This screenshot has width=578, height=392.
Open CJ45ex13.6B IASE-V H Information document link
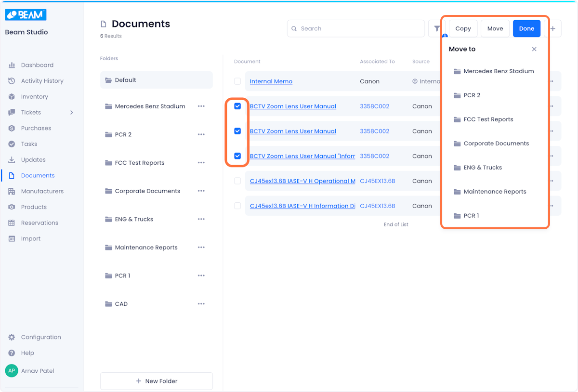[302, 206]
